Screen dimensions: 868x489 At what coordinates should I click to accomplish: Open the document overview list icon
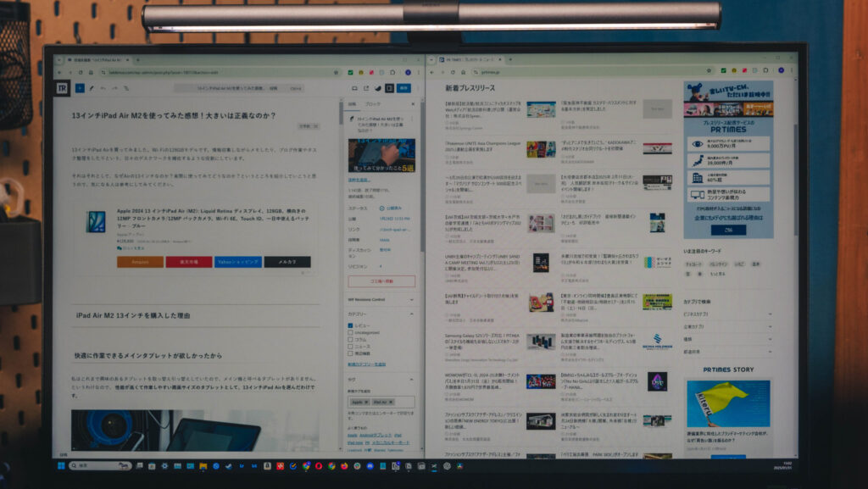coord(126,87)
